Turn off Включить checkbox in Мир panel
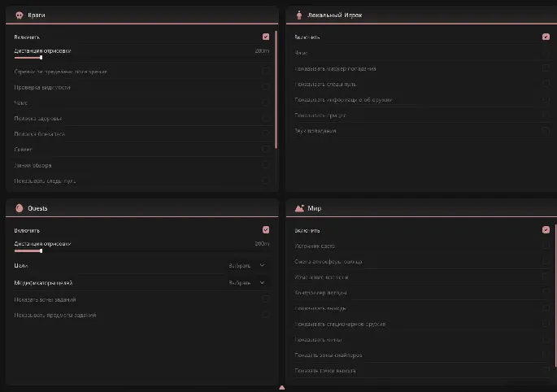This screenshot has width=557, height=392. (546, 230)
